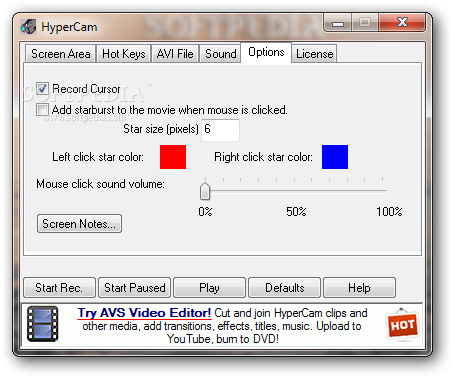Enable Add starburst when mouse is clicked
Image resolution: width=453 pixels, height=377 pixels.
coord(42,109)
